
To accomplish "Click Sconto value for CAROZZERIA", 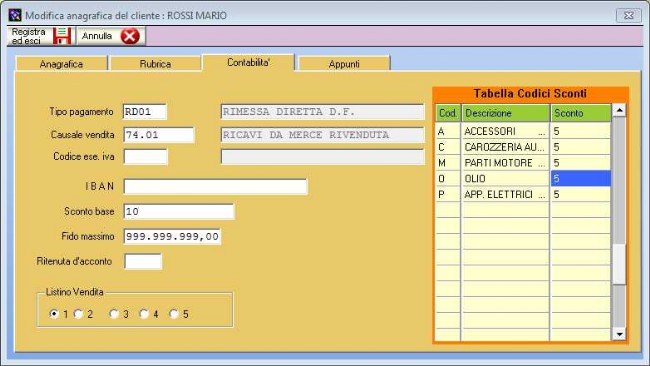I will (581, 147).
